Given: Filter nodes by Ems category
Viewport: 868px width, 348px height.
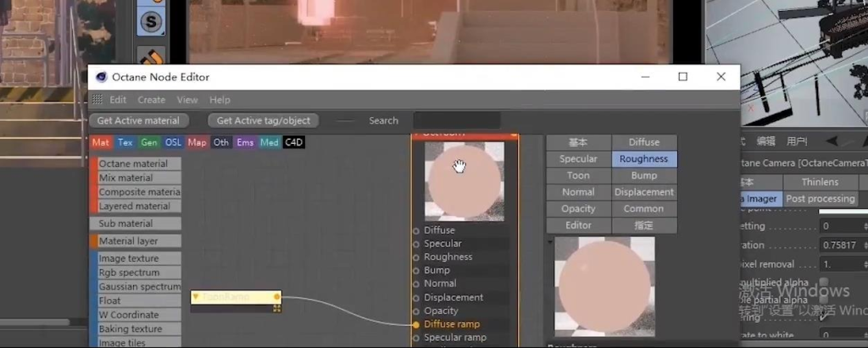Looking at the screenshot, I should point(245,142).
